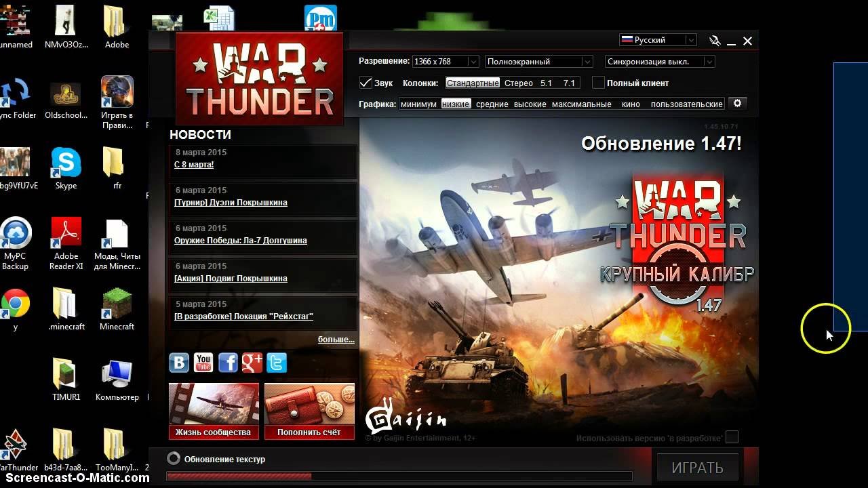
Task: Click the wrench tools icon
Action: (715, 41)
